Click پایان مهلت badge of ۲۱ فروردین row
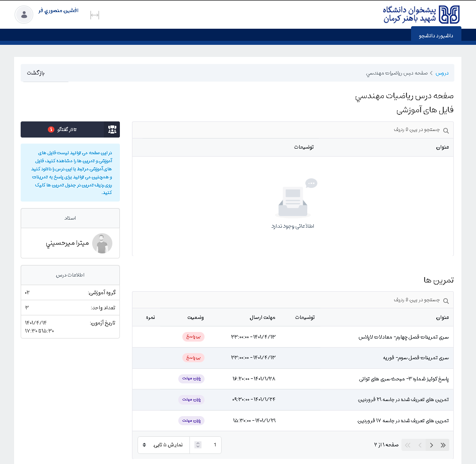Viewport: 476px width, 464px height. (x=191, y=400)
